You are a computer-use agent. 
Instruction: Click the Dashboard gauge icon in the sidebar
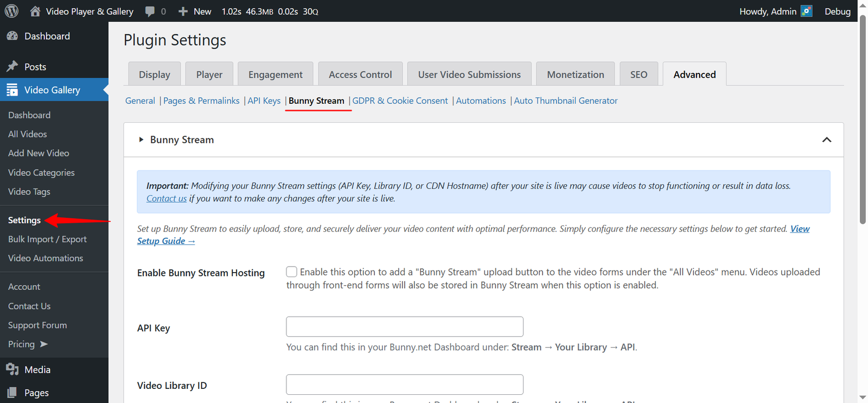click(x=12, y=36)
